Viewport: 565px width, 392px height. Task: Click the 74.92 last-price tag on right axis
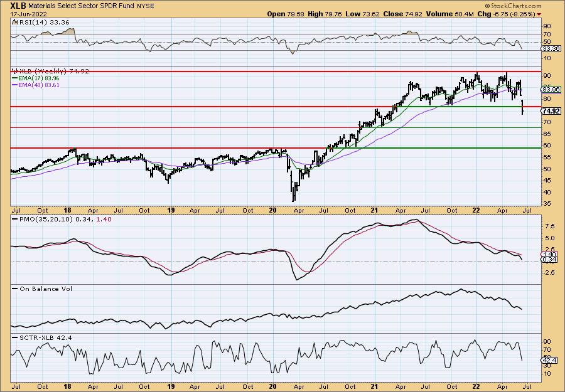point(551,111)
